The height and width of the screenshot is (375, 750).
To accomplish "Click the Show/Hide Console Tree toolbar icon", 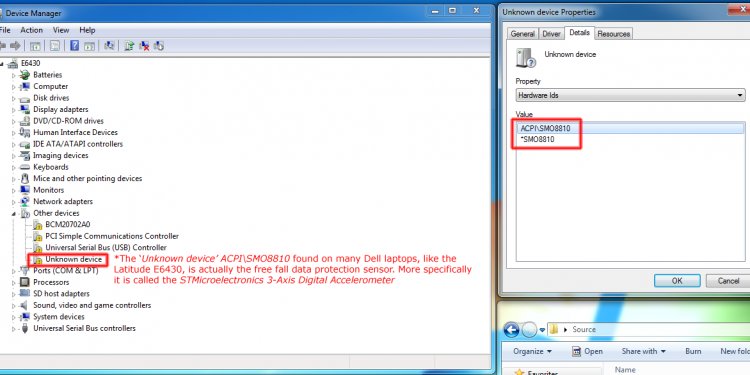I will point(35,46).
